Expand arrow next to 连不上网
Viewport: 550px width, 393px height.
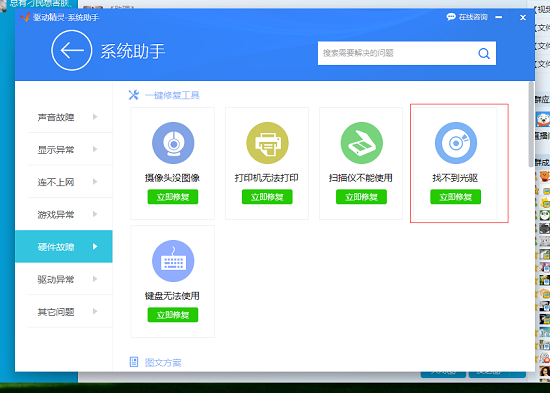pyautogui.click(x=95, y=182)
